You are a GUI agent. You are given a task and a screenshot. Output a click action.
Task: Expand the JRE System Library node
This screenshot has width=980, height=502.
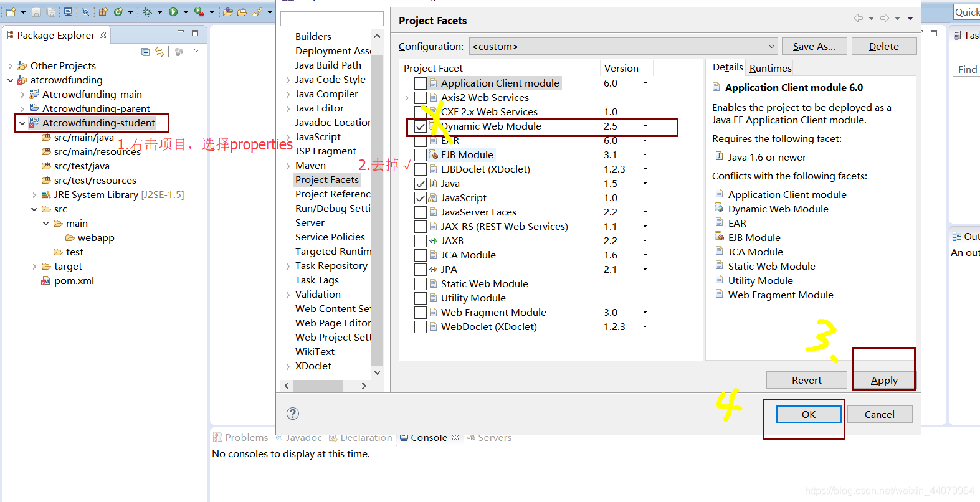point(34,195)
